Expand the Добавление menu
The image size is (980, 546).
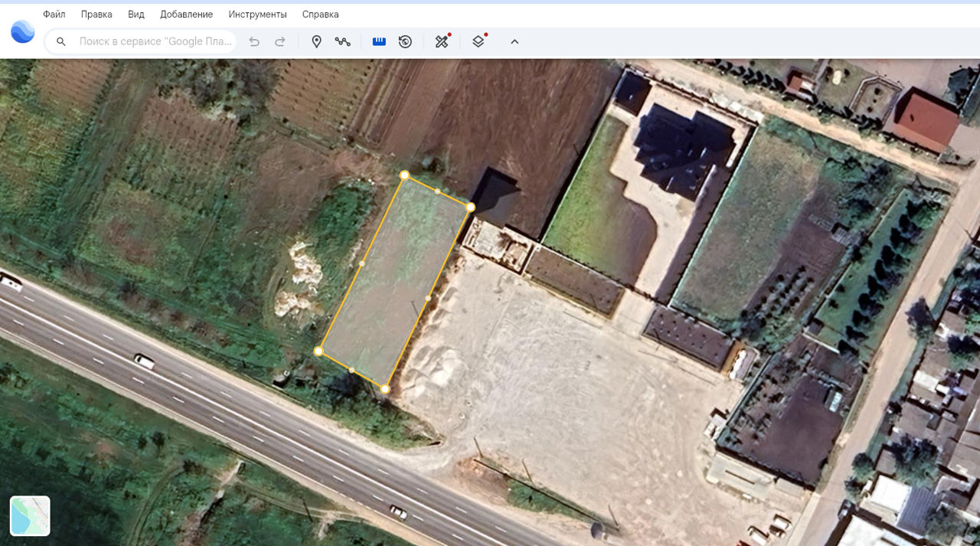click(186, 15)
